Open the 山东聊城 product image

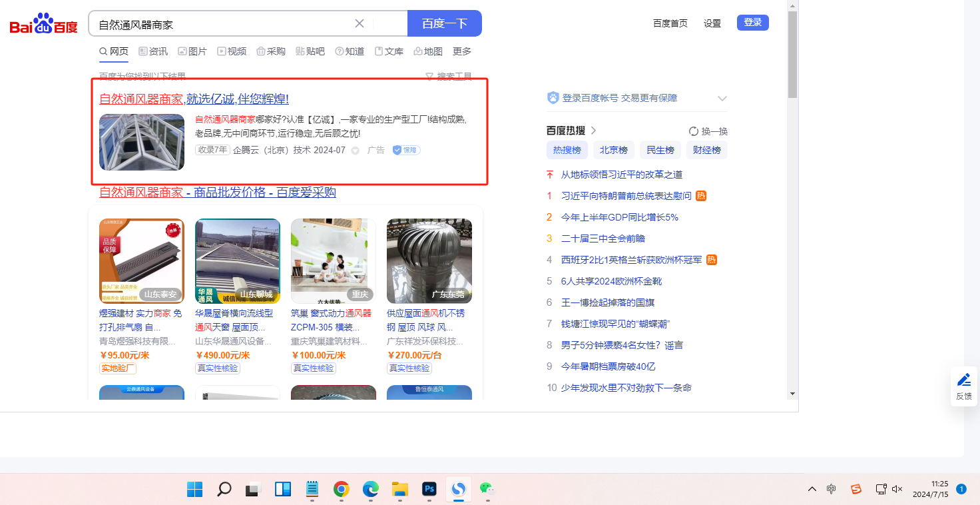[x=238, y=261]
